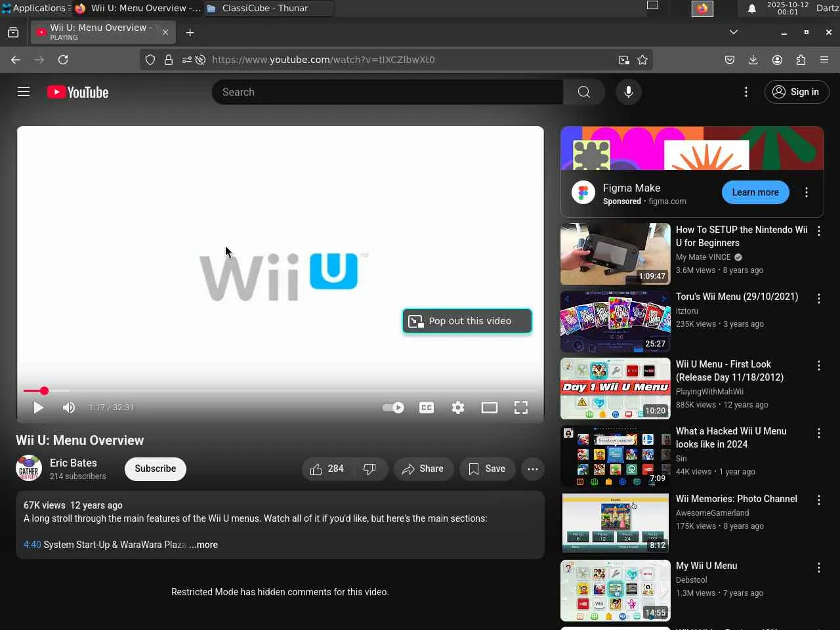This screenshot has height=630, width=840.
Task: Open notifications bell in system panel
Action: click(x=752, y=8)
